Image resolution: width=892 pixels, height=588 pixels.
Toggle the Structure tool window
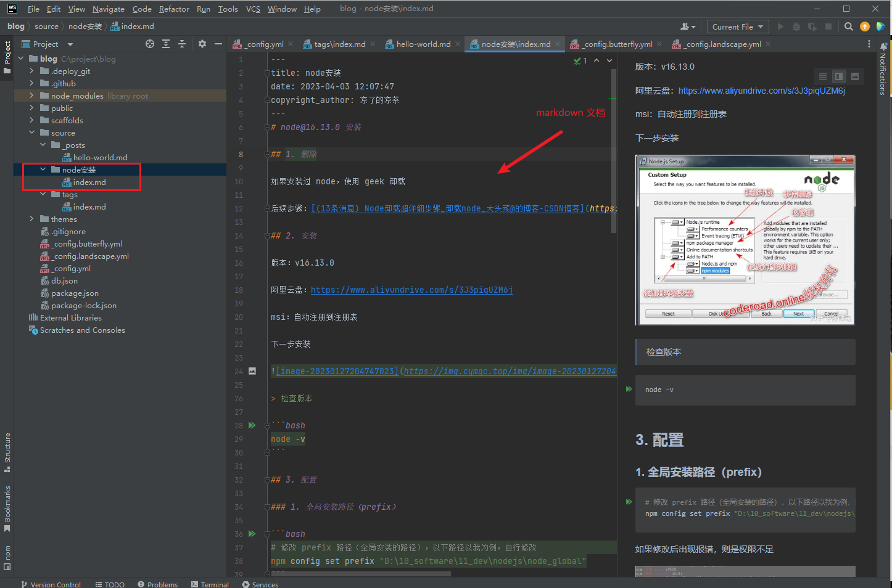tap(7, 453)
